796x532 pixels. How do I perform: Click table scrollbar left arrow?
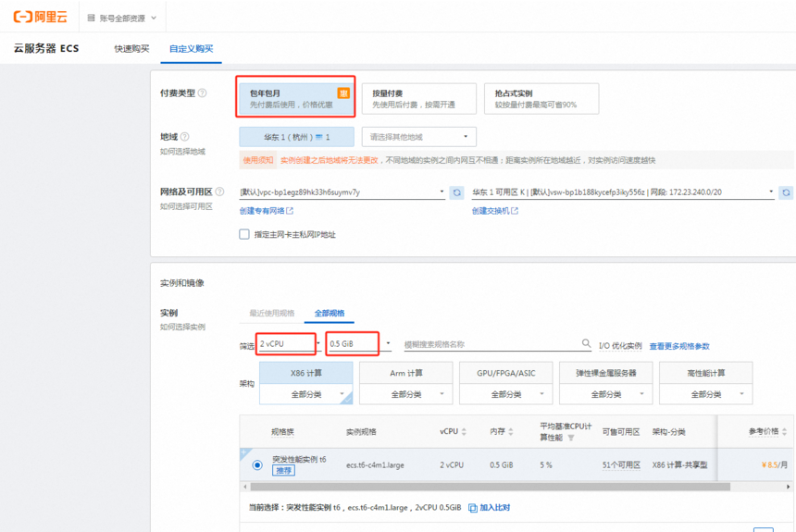coord(245,487)
